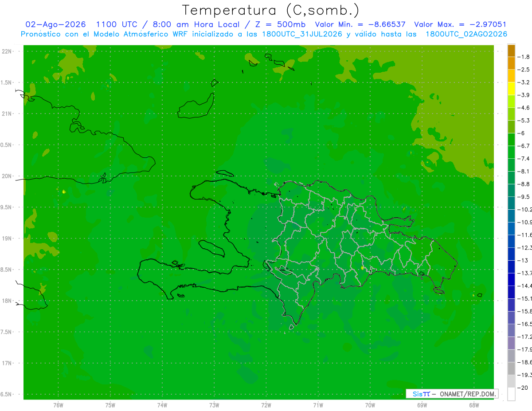The height and width of the screenshot is (411, 532).
Task: Click the valid-until time '1800UTC_02AGO2026'
Action: point(466,34)
